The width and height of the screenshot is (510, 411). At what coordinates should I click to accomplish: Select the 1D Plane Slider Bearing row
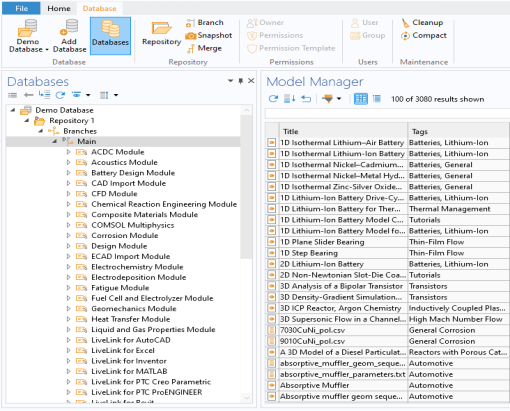[388, 242]
